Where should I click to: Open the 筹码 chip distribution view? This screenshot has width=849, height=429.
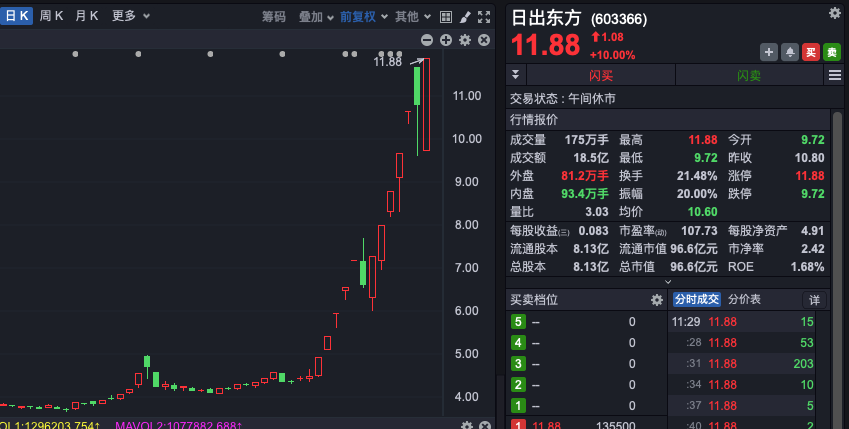(274, 17)
